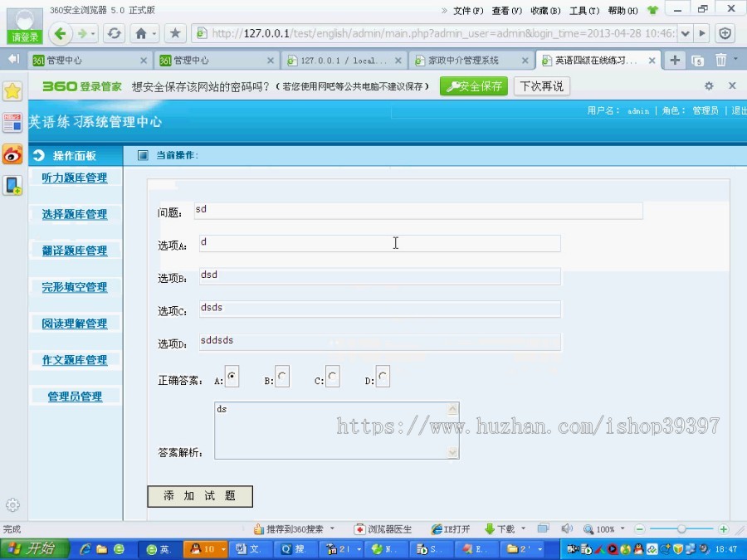Switch to the 家政中介管理系统 tab
The image size is (747, 560).
coord(471,61)
